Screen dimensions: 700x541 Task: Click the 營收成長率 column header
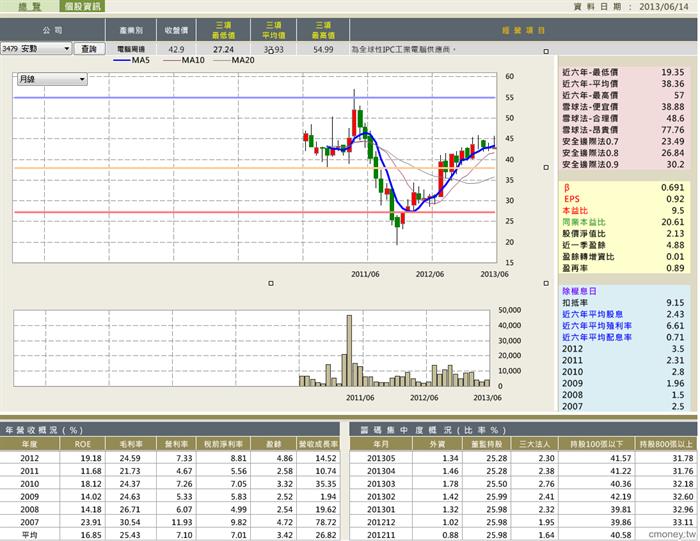pyautogui.click(x=319, y=444)
